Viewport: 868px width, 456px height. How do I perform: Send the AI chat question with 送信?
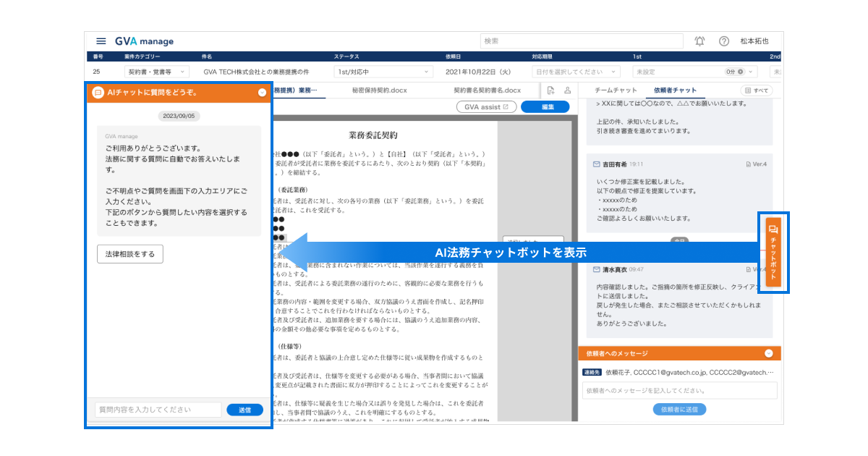(244, 410)
